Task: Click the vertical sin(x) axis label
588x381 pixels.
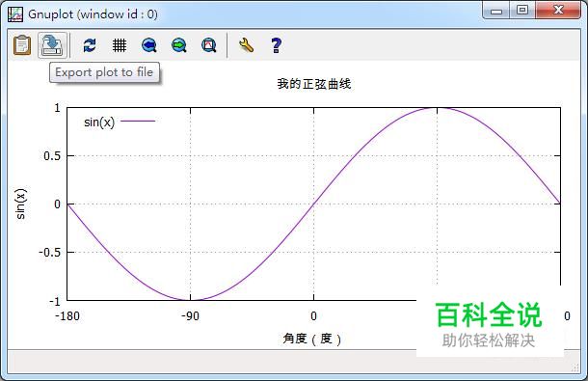Action: click(x=20, y=204)
